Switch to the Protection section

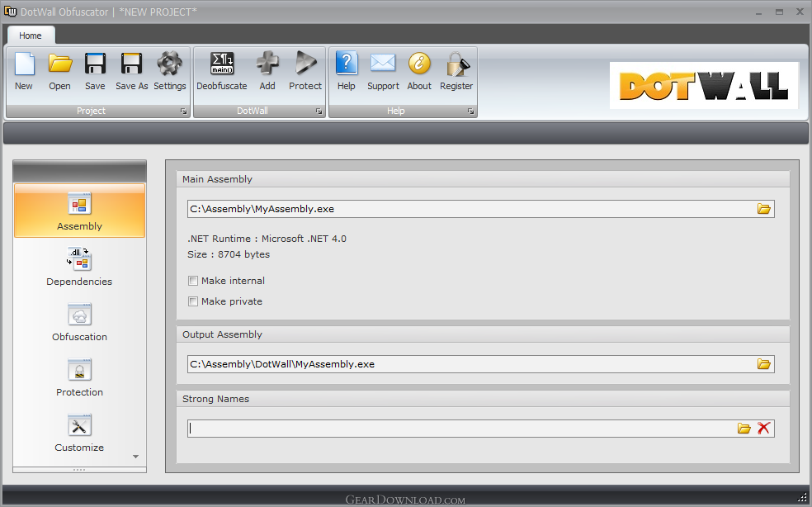click(x=79, y=377)
